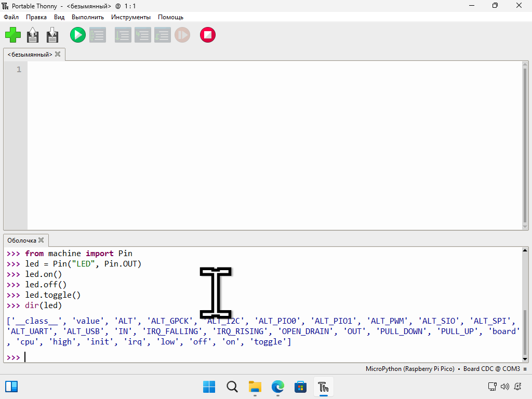The width and height of the screenshot is (532, 399).
Task: Click 'toggle' in the dir output
Action: click(268, 342)
